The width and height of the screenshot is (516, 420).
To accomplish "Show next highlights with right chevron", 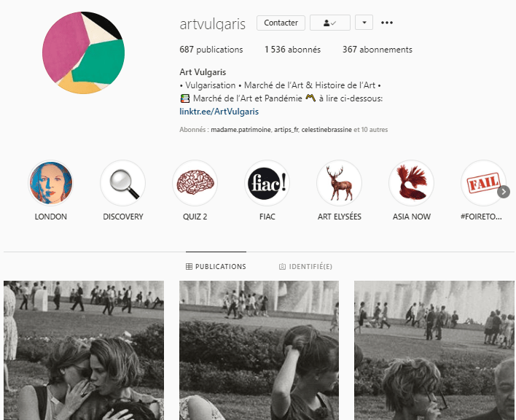I will (x=504, y=192).
